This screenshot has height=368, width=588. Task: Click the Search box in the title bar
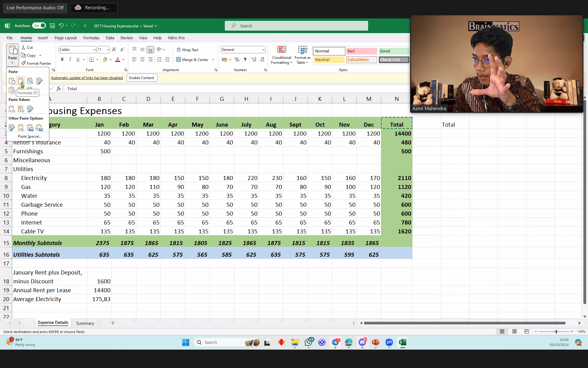[296, 26]
